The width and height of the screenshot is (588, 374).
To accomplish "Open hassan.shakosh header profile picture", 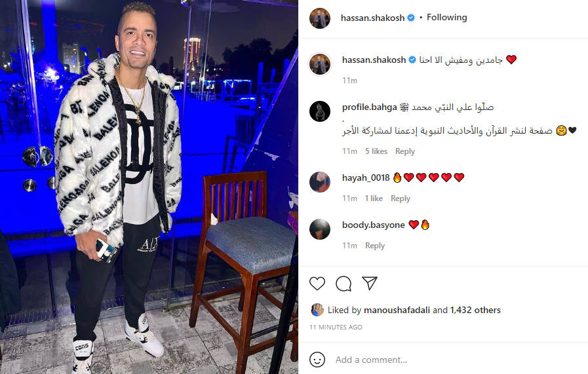I will (320, 18).
